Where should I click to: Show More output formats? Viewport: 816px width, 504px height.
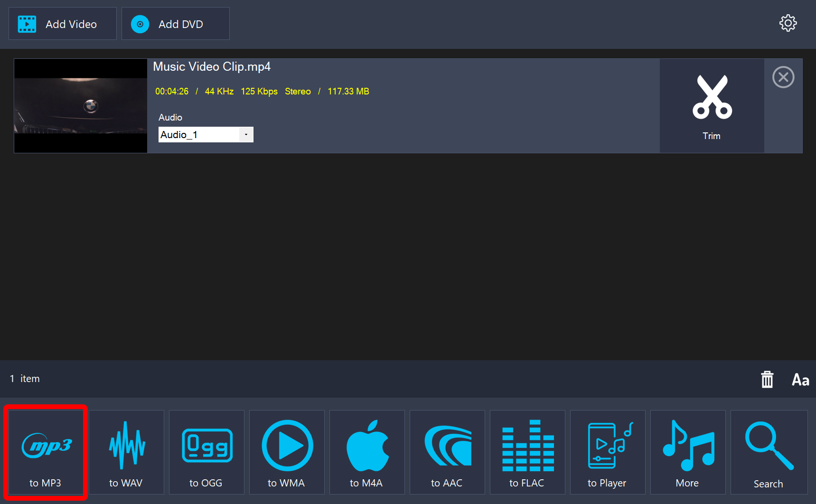coord(688,452)
